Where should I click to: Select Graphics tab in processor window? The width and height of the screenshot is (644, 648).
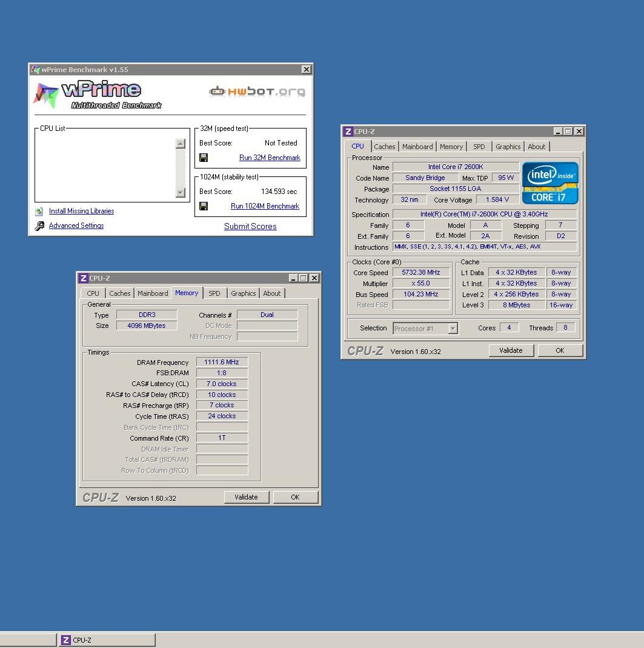point(508,147)
